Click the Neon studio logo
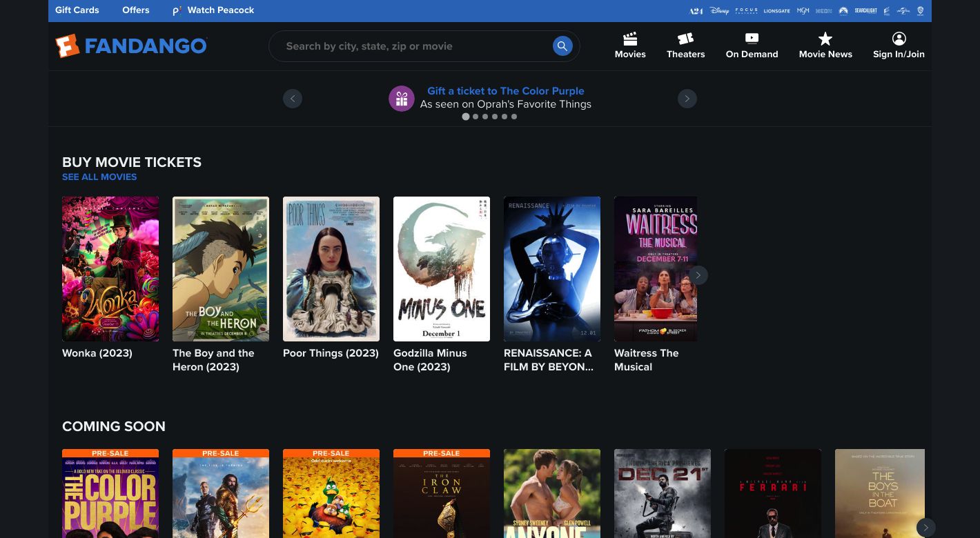 [824, 11]
